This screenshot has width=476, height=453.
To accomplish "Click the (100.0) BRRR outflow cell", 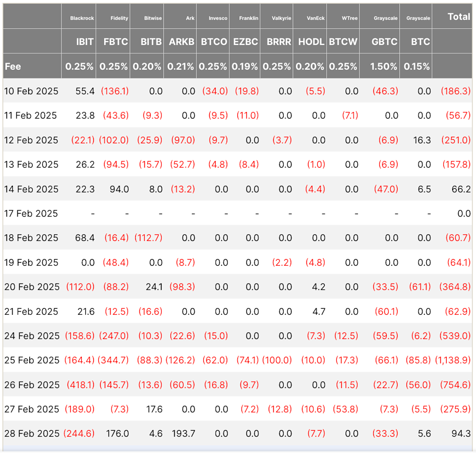I will pyautogui.click(x=277, y=360).
